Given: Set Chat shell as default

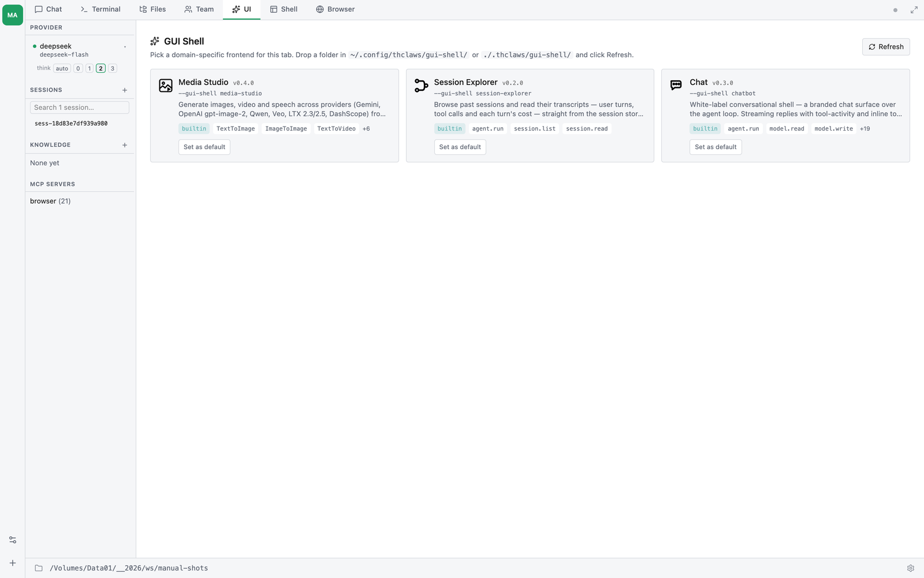Looking at the screenshot, I should point(716,147).
